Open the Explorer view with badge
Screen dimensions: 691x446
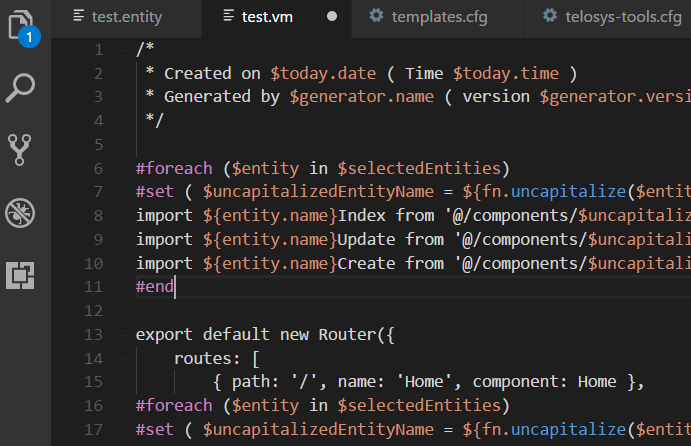(23, 28)
